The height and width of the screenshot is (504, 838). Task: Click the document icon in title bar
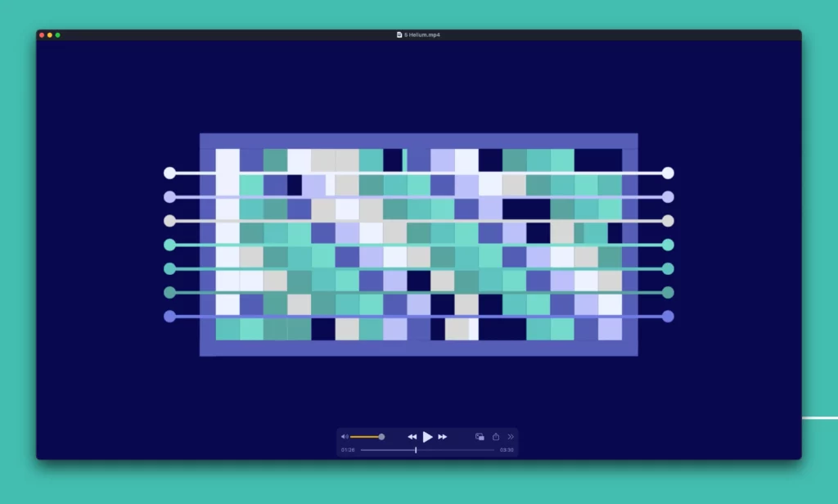(x=399, y=35)
